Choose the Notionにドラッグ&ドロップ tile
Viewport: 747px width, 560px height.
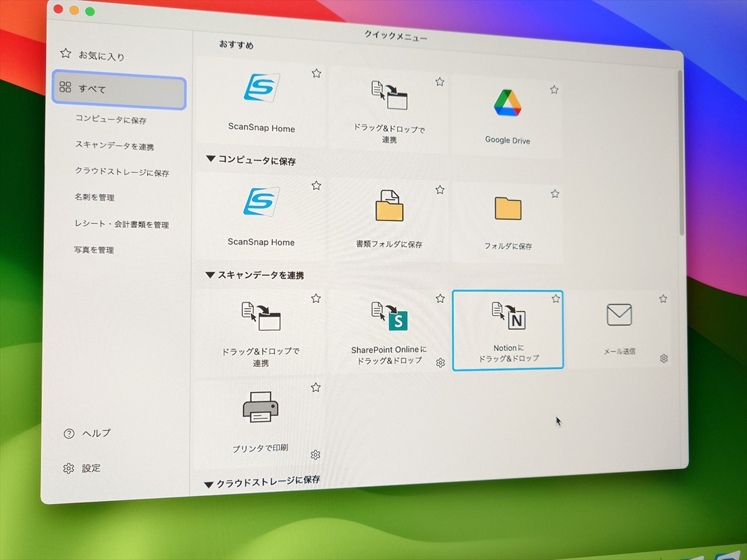(508, 330)
